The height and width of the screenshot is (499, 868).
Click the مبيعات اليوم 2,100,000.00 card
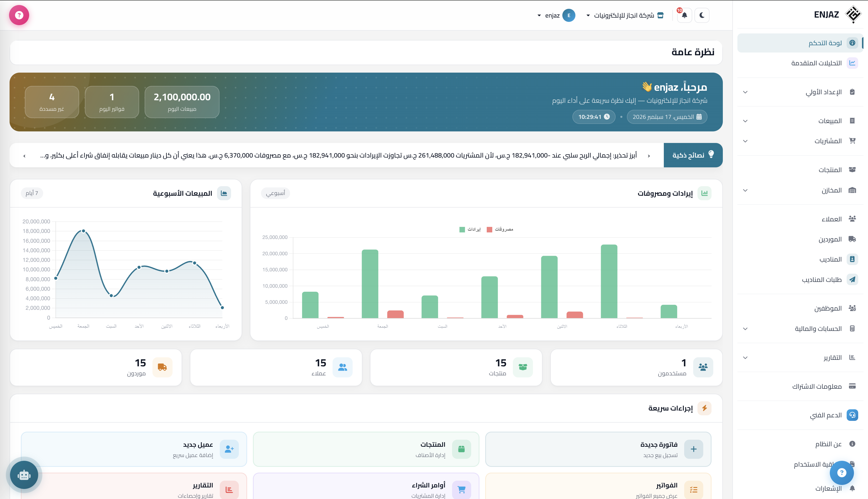[182, 102]
